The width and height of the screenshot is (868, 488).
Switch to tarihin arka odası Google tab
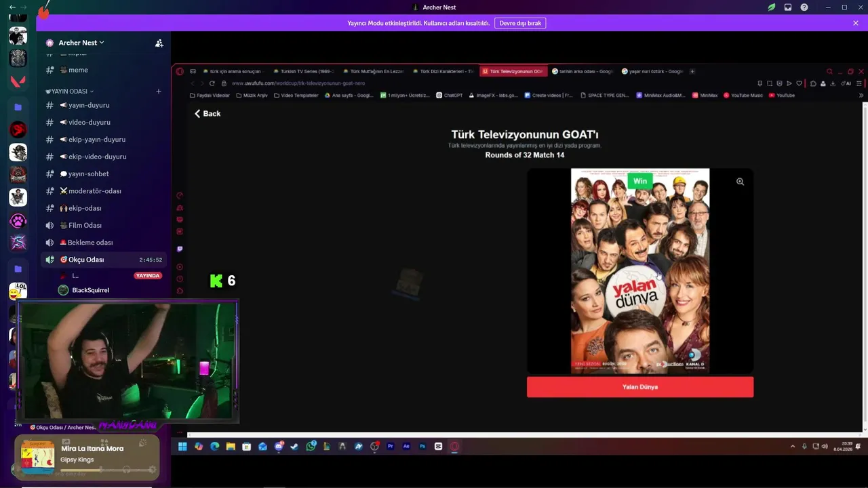point(583,71)
